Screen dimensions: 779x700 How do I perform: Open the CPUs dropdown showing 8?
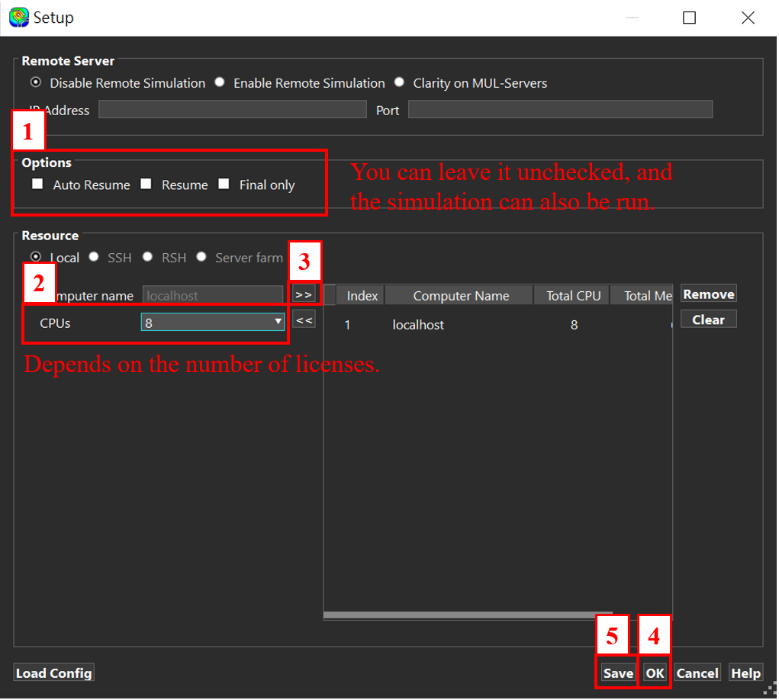point(213,323)
